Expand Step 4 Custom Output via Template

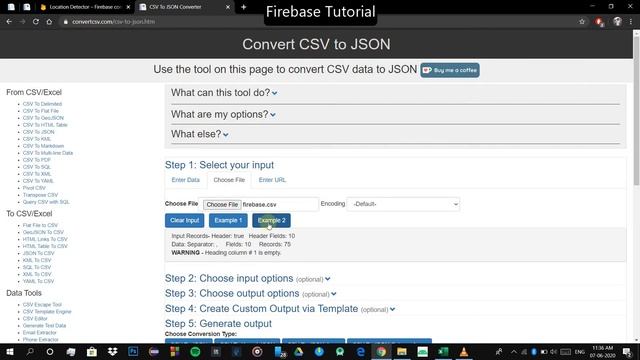click(280, 309)
